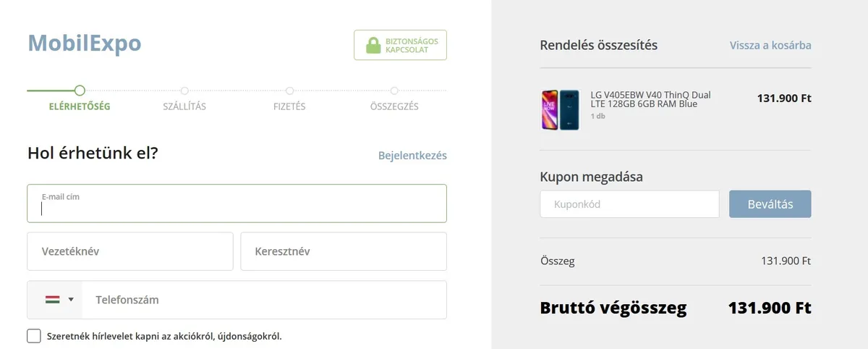
Task: Click the Vissza a kosárba link
Action: coord(770,45)
